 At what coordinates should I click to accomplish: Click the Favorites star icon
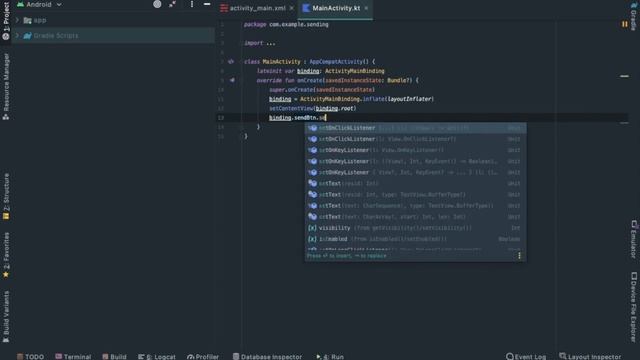coord(6,275)
